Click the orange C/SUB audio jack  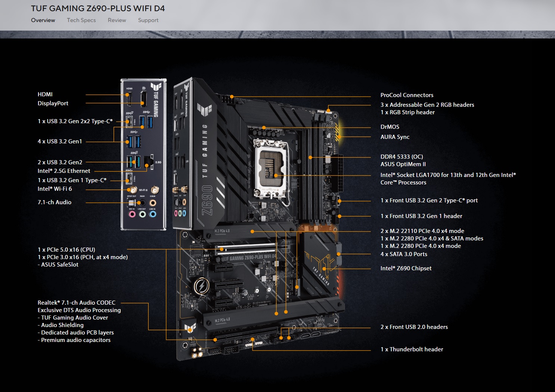click(x=152, y=203)
